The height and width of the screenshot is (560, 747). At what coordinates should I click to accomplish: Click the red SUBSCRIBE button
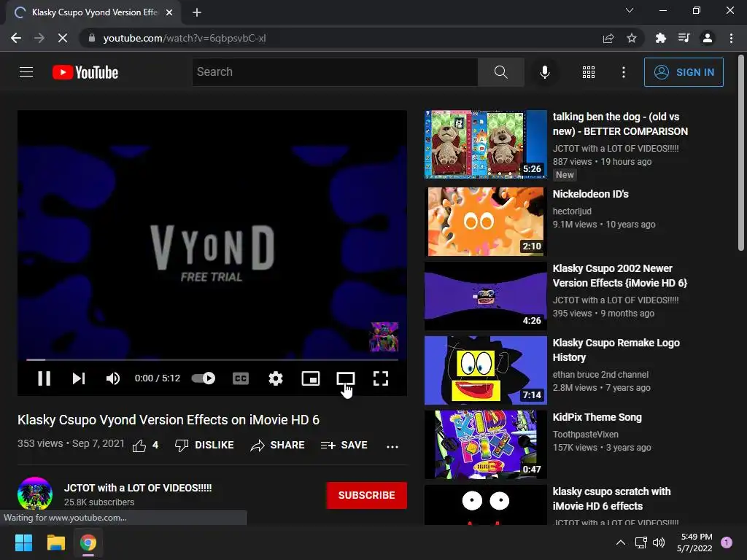pos(366,495)
